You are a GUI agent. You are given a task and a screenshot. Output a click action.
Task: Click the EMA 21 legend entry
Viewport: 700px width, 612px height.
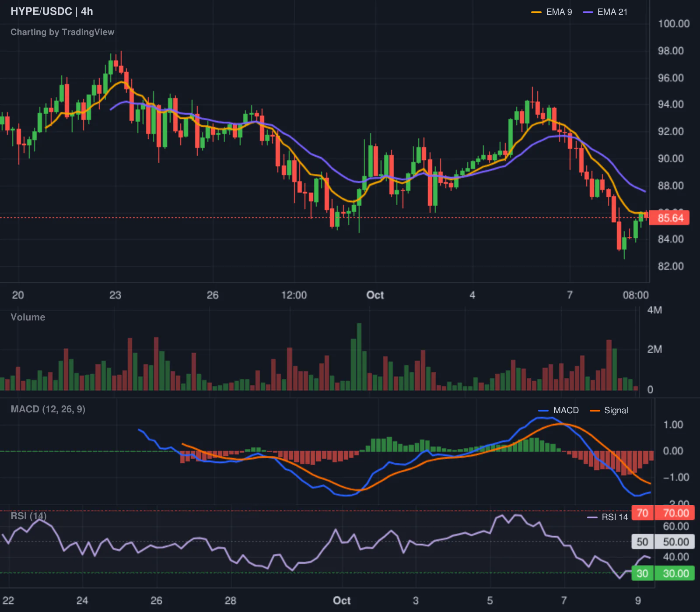(605, 12)
